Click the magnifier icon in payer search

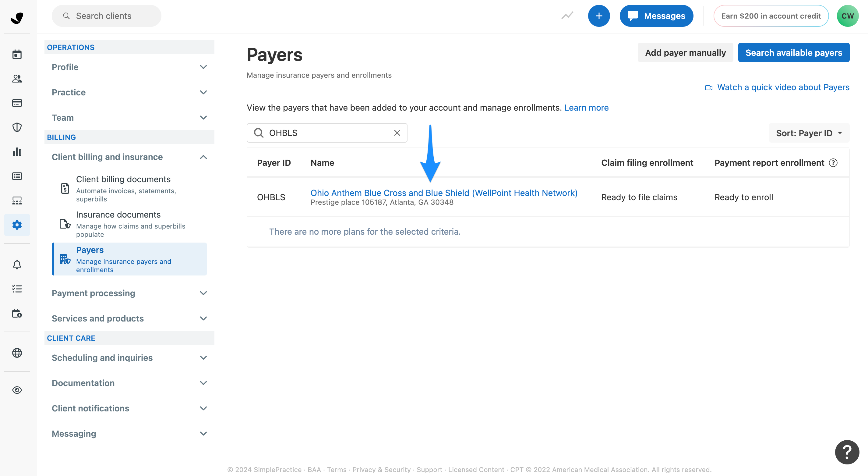[x=259, y=133]
